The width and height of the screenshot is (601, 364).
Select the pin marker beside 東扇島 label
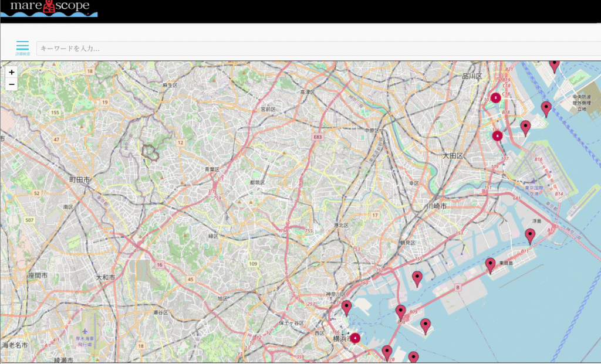click(x=490, y=266)
